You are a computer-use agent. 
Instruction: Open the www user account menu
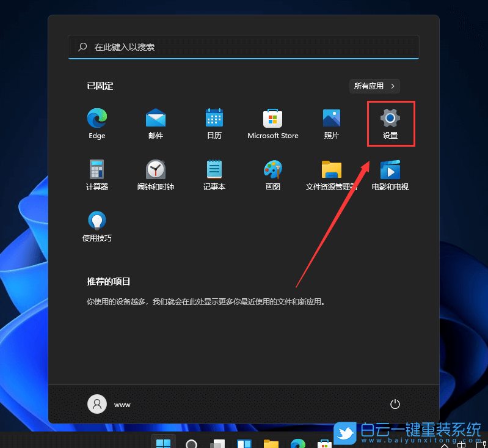point(109,404)
